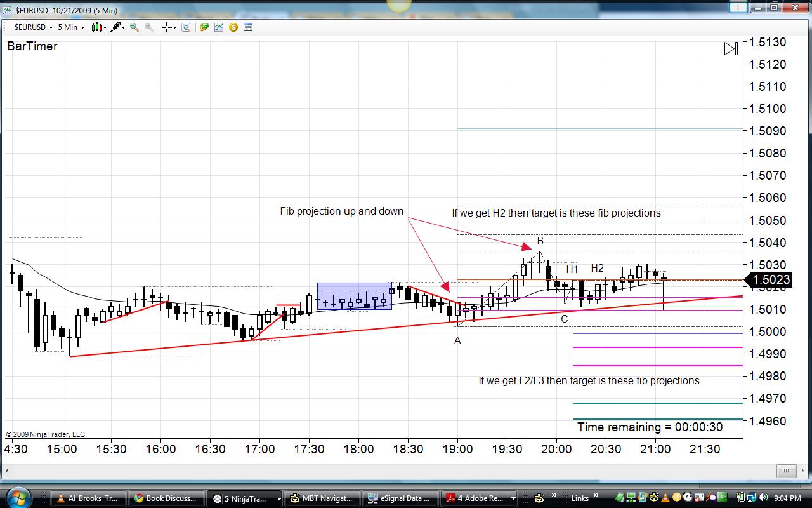The image size is (812, 508).
Task: Click the zoom out magnifier
Action: coord(148,27)
